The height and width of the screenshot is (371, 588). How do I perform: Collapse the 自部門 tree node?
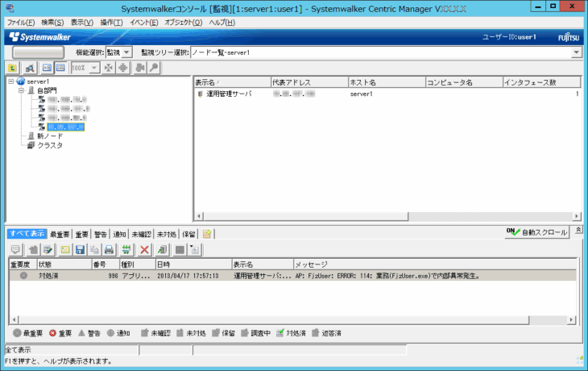(x=22, y=90)
